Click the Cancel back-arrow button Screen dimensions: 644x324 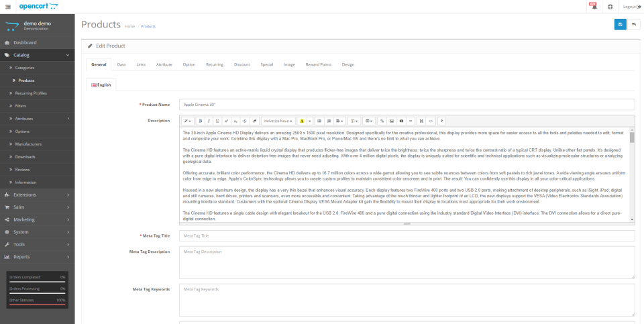point(633,24)
